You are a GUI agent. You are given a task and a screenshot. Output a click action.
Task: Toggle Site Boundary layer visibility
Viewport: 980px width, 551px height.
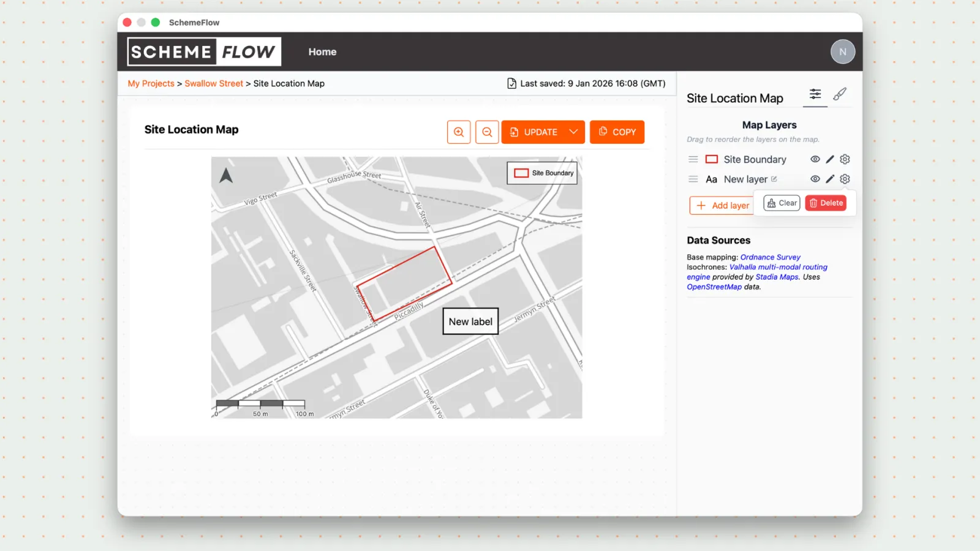point(815,159)
